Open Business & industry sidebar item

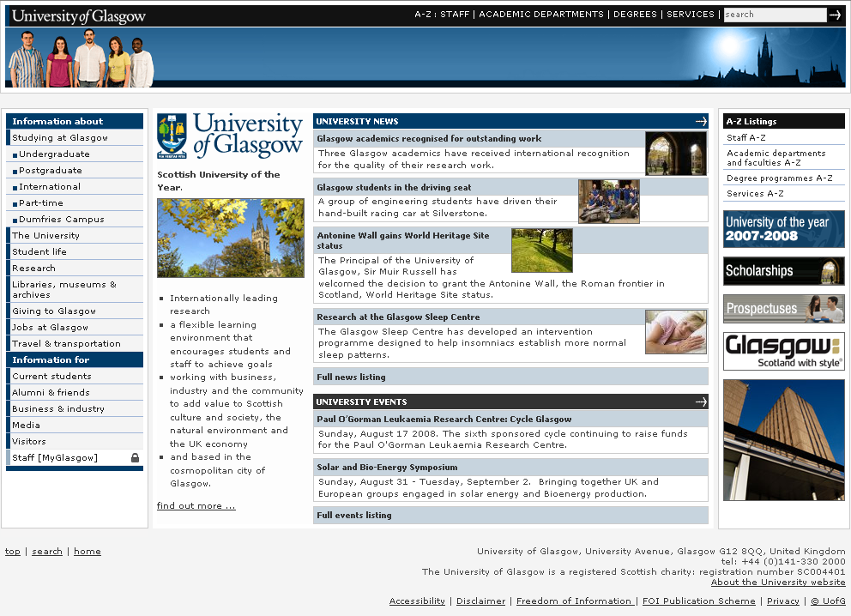pyautogui.click(x=75, y=408)
